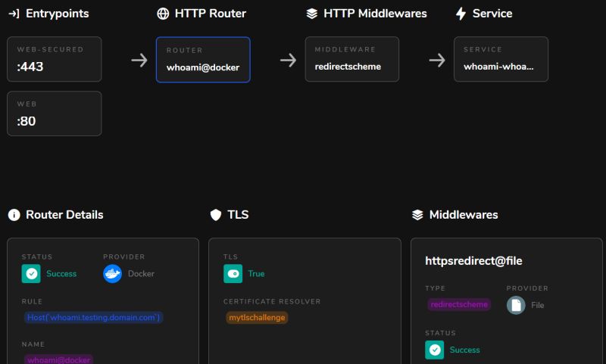Click the TLS True toggle icon

coord(233,274)
